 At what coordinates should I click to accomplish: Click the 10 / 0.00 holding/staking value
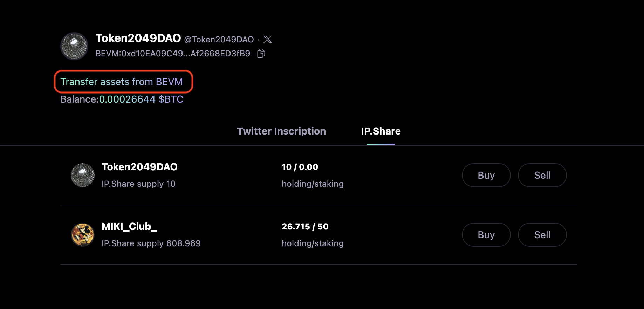(x=300, y=167)
